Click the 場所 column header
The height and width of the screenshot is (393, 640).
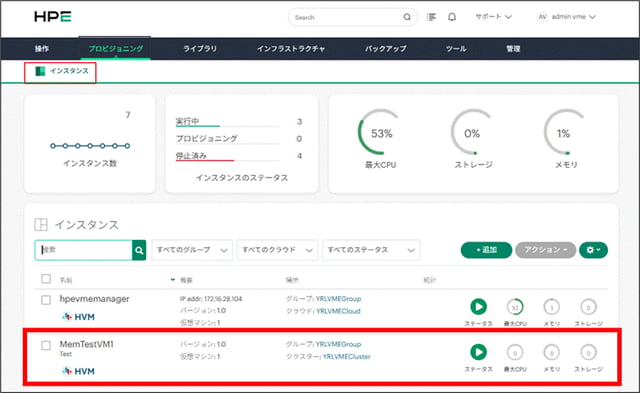(x=292, y=280)
